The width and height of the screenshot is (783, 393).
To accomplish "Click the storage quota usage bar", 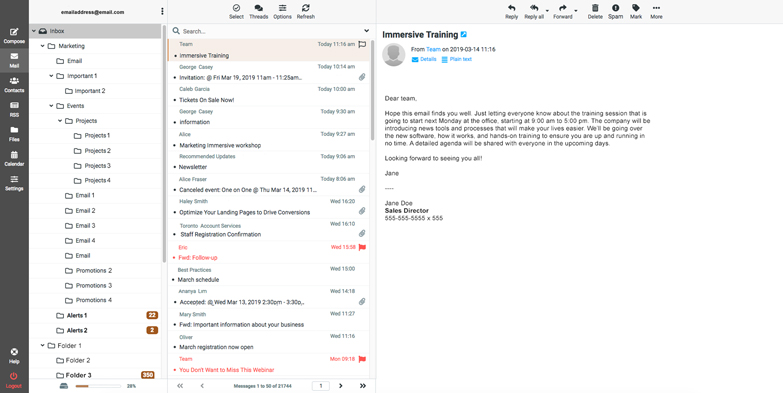I will 98,386.
